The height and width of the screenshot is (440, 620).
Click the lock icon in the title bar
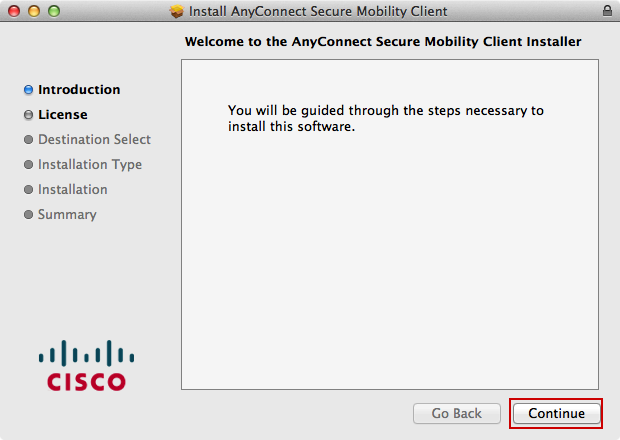point(608,11)
